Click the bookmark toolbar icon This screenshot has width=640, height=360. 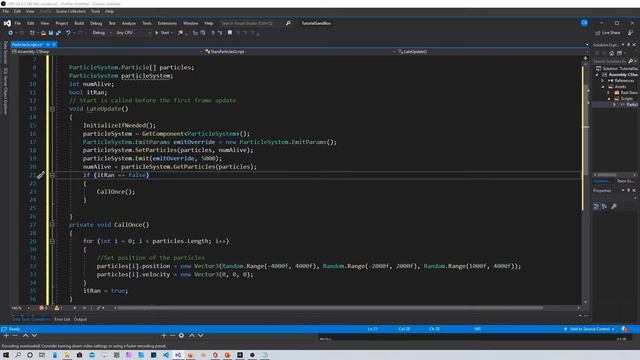(230, 33)
